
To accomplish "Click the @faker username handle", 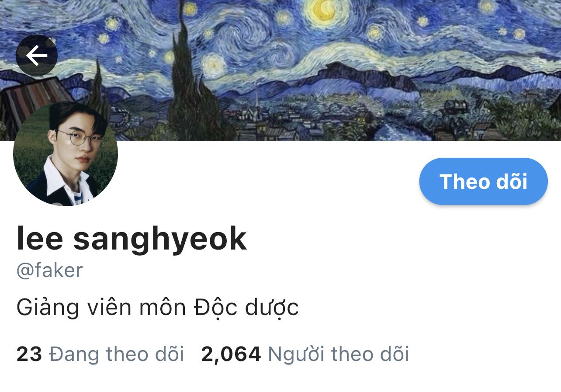I will pyautogui.click(x=49, y=271).
